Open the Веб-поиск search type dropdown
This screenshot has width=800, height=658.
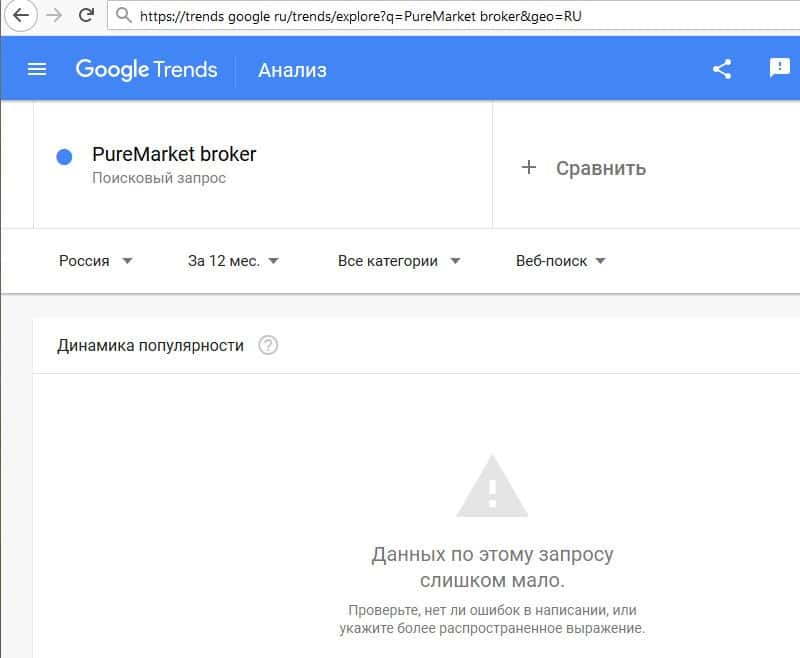(561, 261)
